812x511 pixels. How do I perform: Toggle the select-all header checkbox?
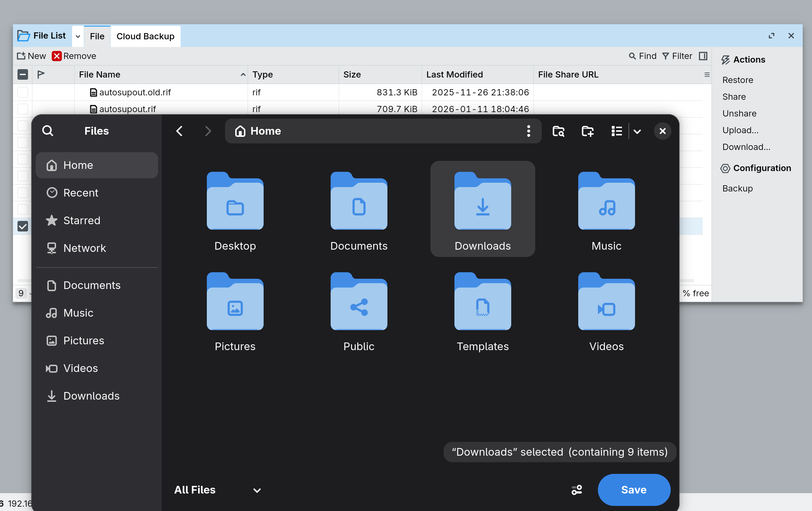pos(23,75)
